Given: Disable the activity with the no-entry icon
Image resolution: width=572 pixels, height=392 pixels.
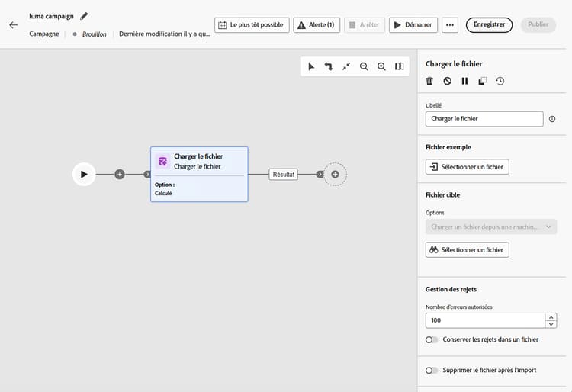Looking at the screenshot, I should pos(447,81).
